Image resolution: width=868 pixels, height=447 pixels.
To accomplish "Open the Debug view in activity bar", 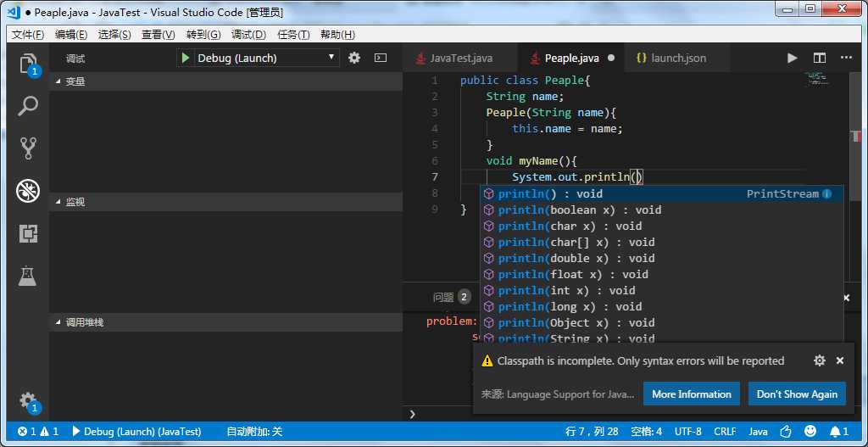I will pyautogui.click(x=28, y=191).
